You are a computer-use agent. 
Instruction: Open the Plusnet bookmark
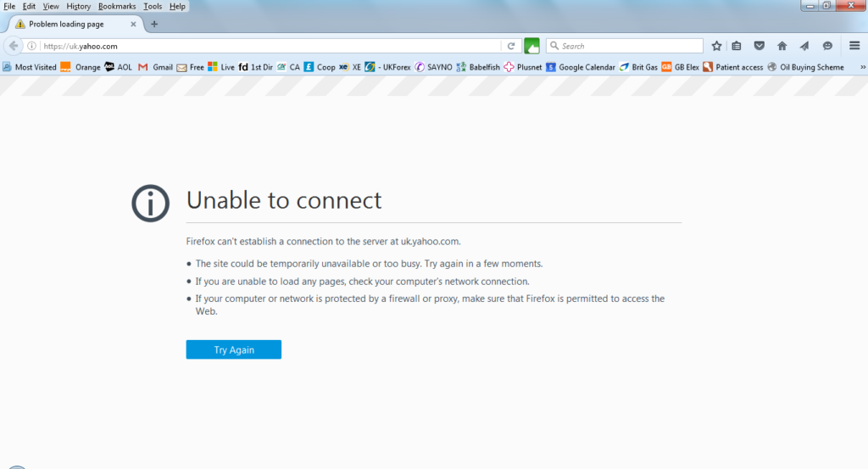coord(523,67)
